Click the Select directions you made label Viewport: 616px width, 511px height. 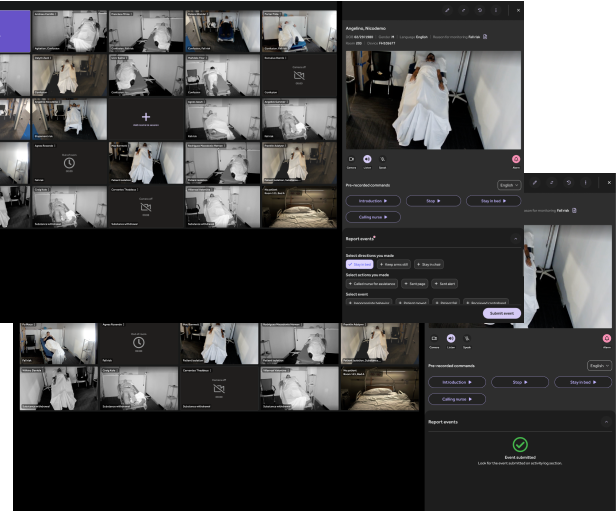(x=370, y=255)
